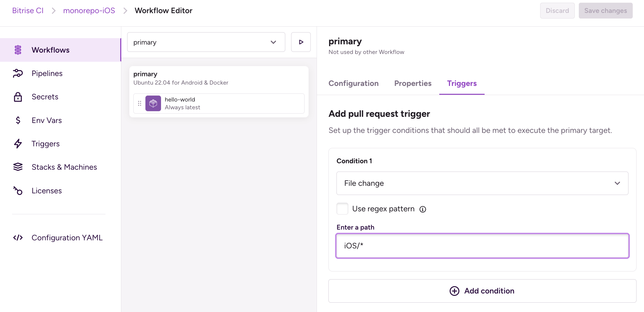Switch to the Configuration tab
Screen dimensions: 644x312
click(x=353, y=84)
